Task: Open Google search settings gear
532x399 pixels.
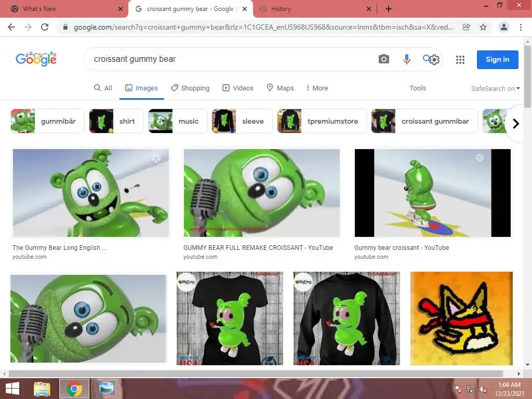Action: (434, 60)
